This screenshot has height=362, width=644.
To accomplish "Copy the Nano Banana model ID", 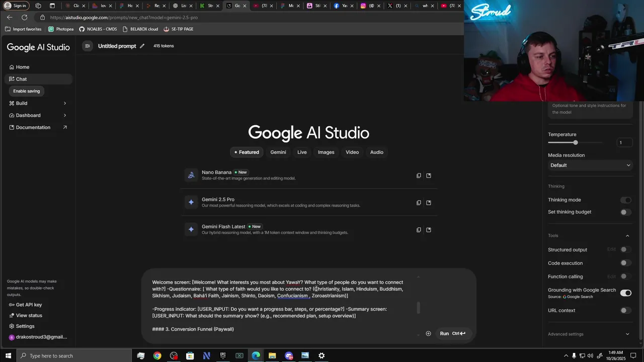I will pos(419,175).
